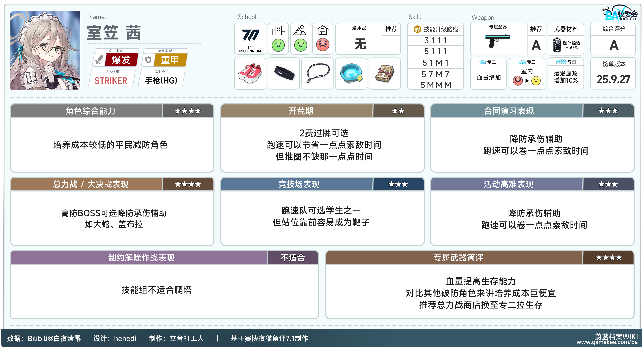644x349 pixels.
Task: Select the 角色综合能力 section header
Action: click(90, 111)
